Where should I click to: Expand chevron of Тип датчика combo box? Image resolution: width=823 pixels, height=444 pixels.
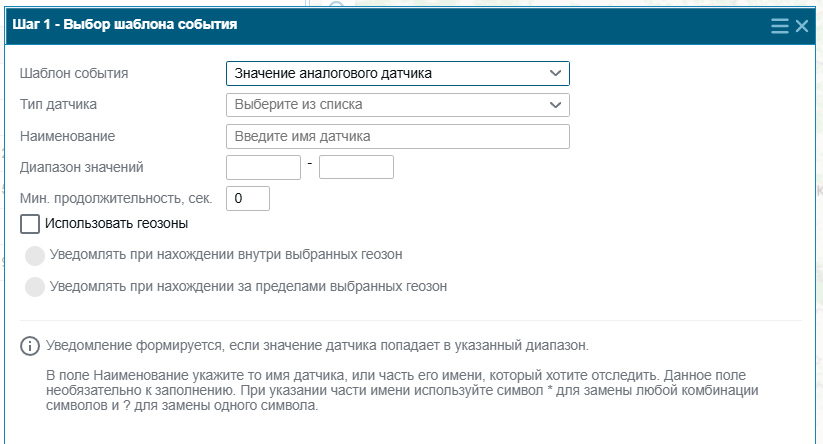tap(555, 105)
